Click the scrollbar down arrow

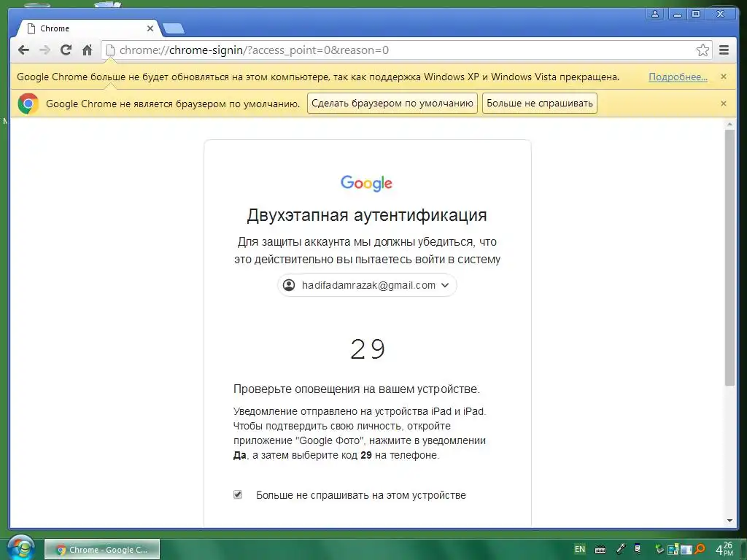pos(729,521)
